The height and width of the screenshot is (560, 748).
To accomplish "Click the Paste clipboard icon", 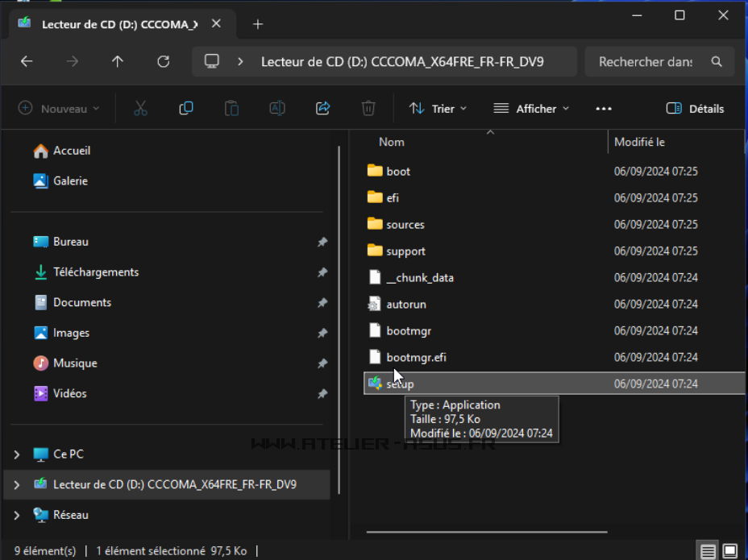I will click(232, 109).
